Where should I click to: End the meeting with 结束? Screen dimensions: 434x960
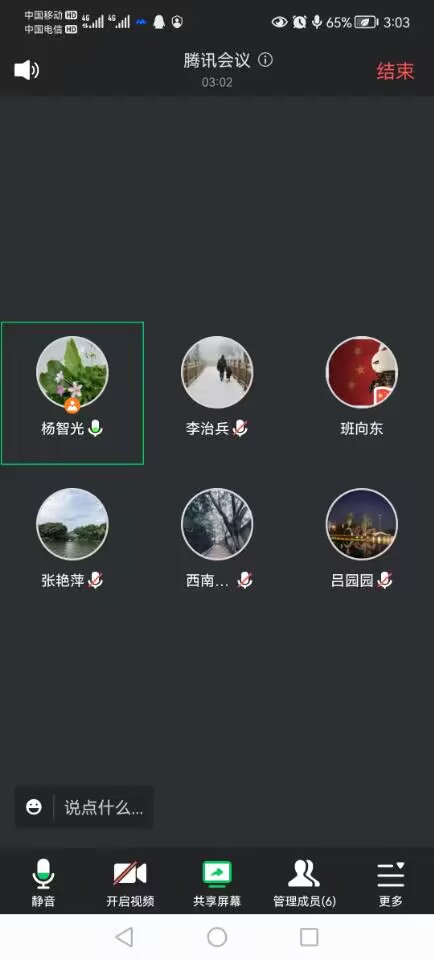click(x=395, y=71)
